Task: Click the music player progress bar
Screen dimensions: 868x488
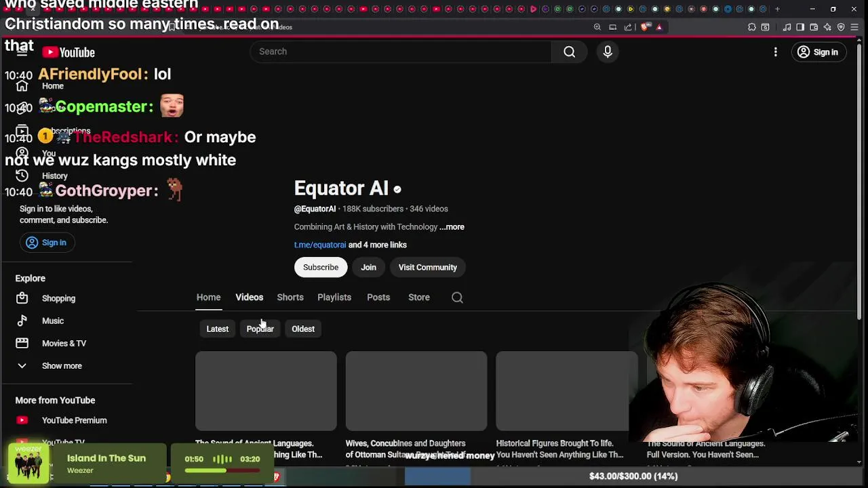Action: tap(222, 470)
